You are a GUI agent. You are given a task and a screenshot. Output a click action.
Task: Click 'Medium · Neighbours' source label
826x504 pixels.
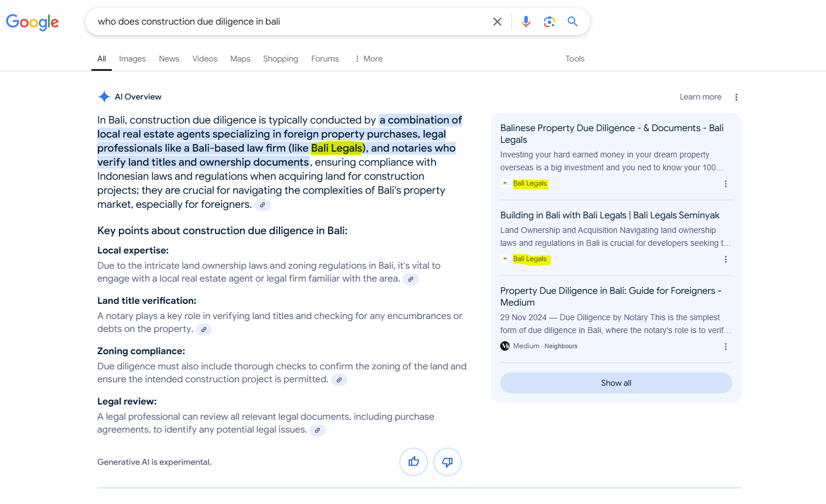[545, 346]
